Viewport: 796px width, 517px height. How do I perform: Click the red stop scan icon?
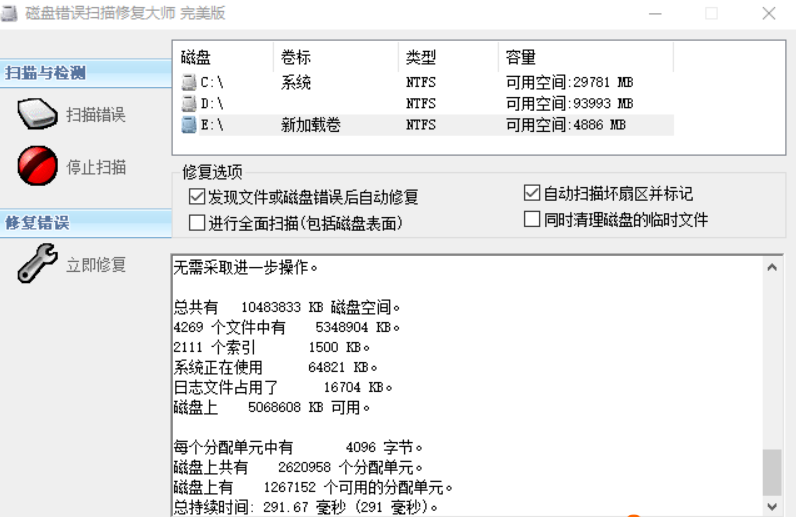pos(37,166)
